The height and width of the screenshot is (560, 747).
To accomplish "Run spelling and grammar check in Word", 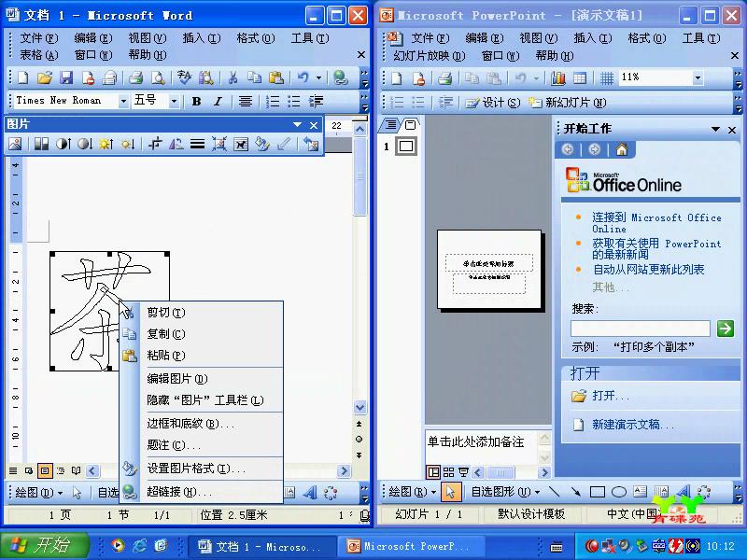I will pyautogui.click(x=184, y=77).
